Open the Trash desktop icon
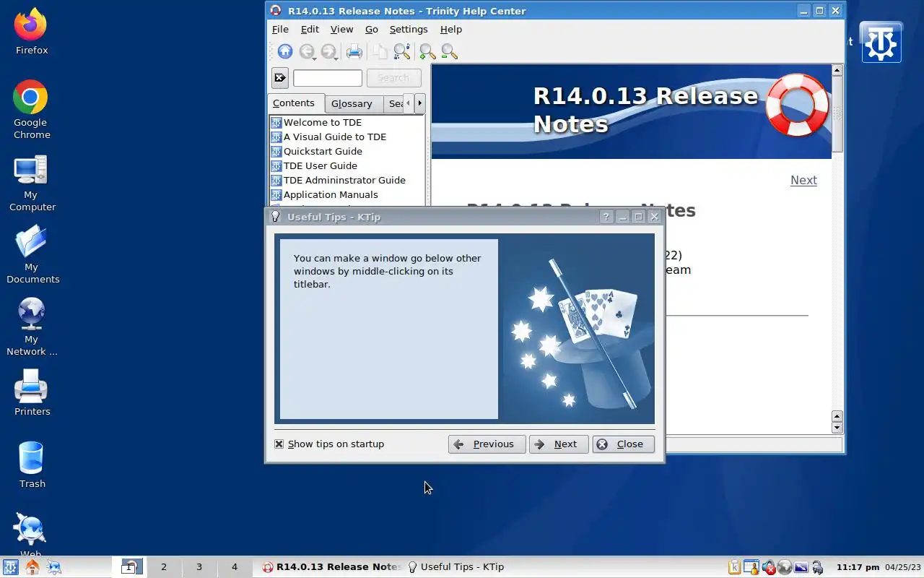Viewport: 924px width, 578px height. coord(31,465)
